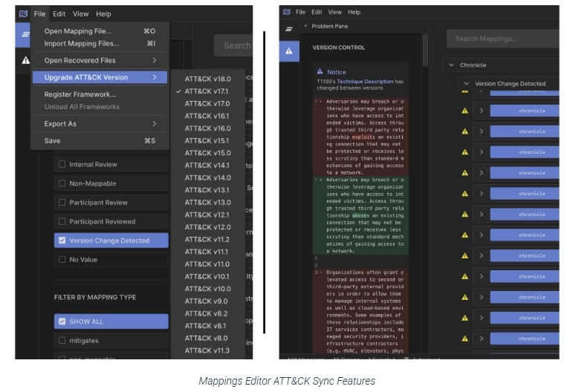Click the blue Notice warning icon

click(320, 72)
